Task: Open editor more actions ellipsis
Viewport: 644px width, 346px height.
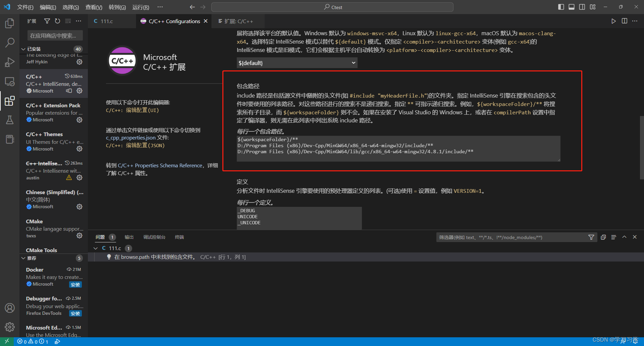Action: coord(635,21)
